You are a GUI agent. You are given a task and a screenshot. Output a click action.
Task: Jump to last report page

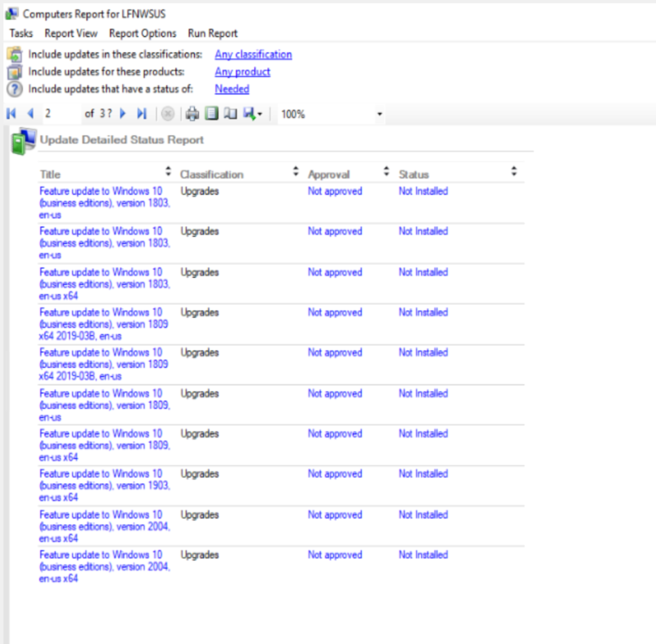point(142,113)
